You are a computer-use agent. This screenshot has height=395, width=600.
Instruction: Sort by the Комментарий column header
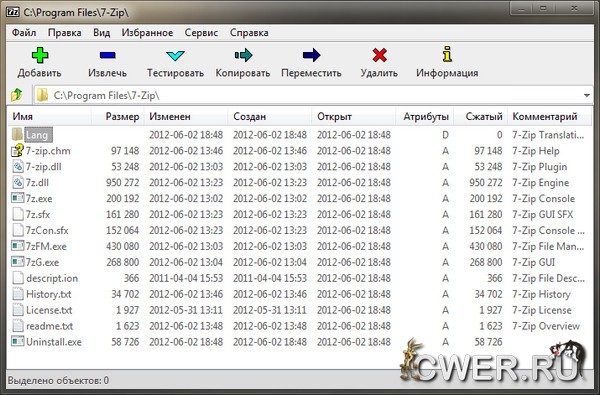click(x=549, y=116)
